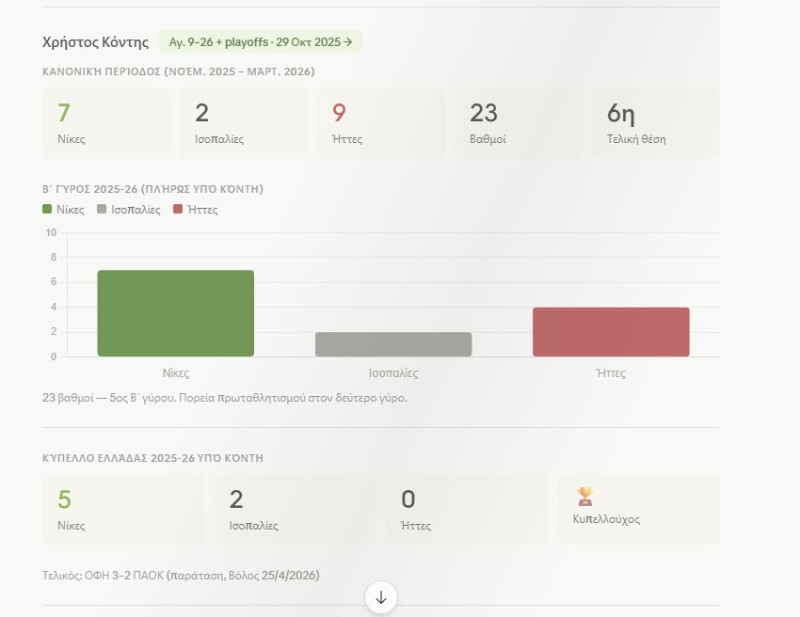
Task: Select the grey Ισοπαλίες chart bar
Action: (x=393, y=344)
